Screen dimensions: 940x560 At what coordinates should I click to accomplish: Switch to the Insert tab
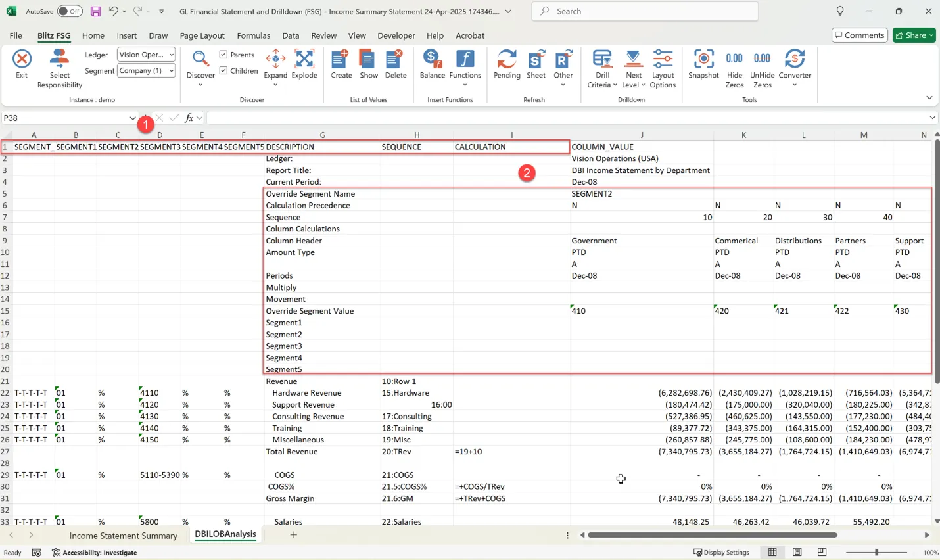click(127, 35)
